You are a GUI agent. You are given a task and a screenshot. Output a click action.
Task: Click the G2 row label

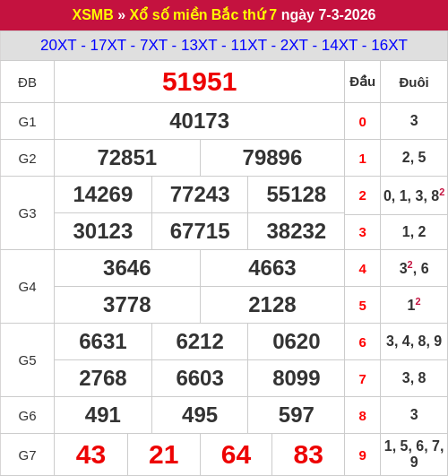pos(27,159)
